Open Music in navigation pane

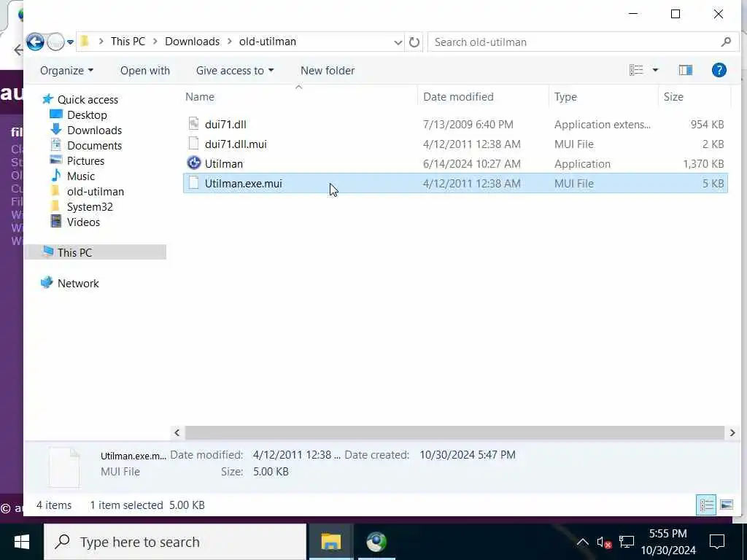80,176
